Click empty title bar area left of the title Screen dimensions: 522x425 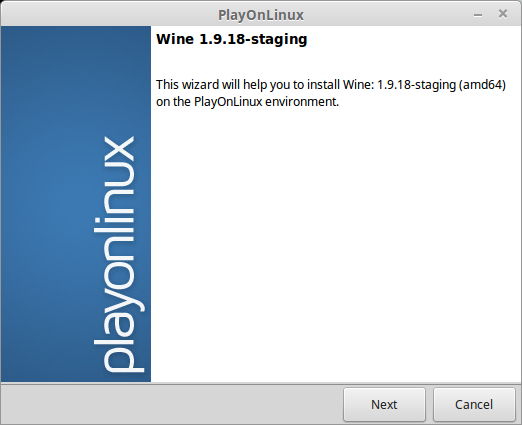(108, 14)
